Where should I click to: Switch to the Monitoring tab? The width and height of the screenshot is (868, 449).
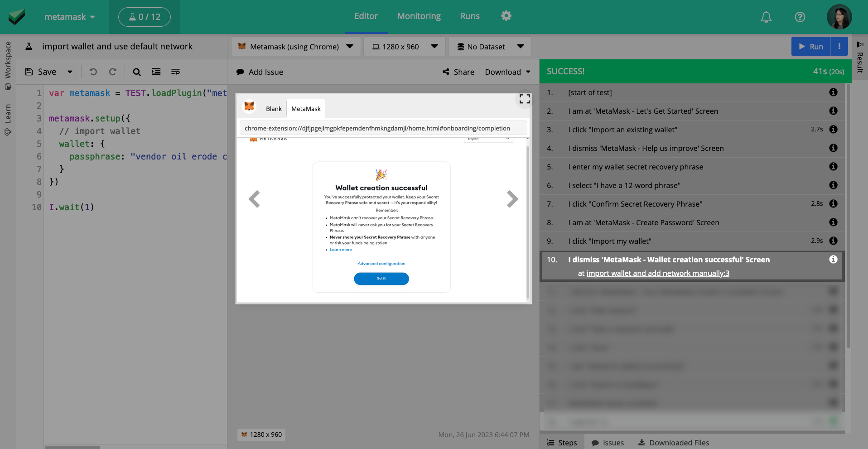(x=419, y=16)
